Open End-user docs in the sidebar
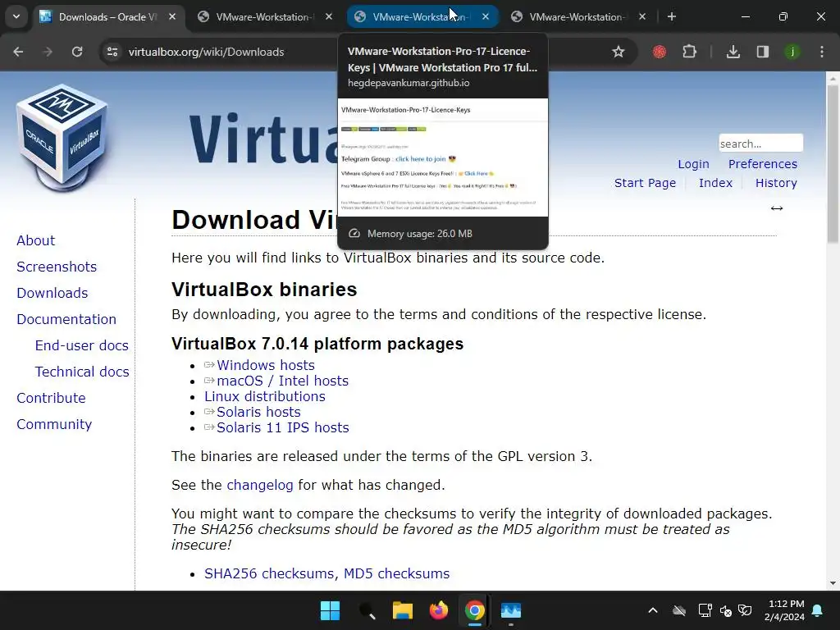Image resolution: width=840 pixels, height=630 pixels. pos(82,345)
